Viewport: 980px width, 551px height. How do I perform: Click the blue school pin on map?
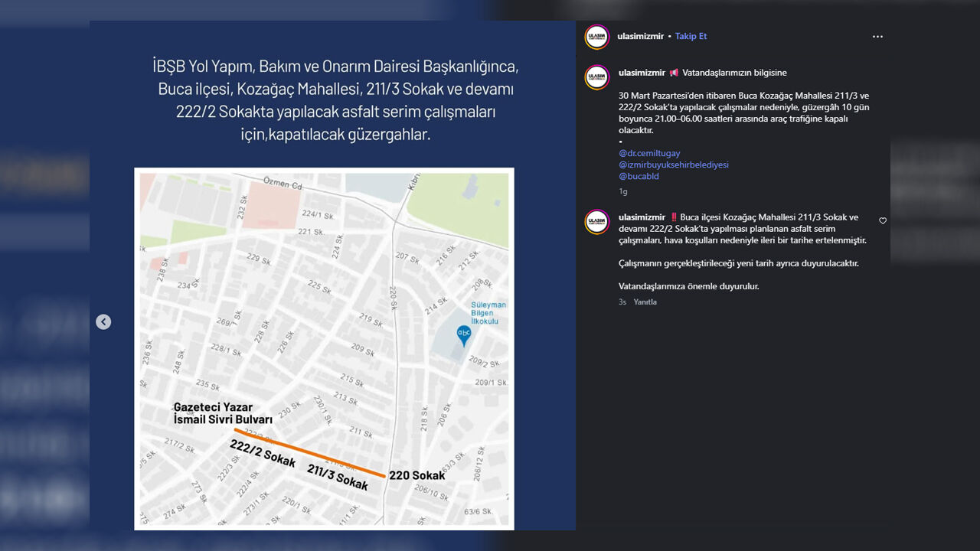pyautogui.click(x=463, y=334)
